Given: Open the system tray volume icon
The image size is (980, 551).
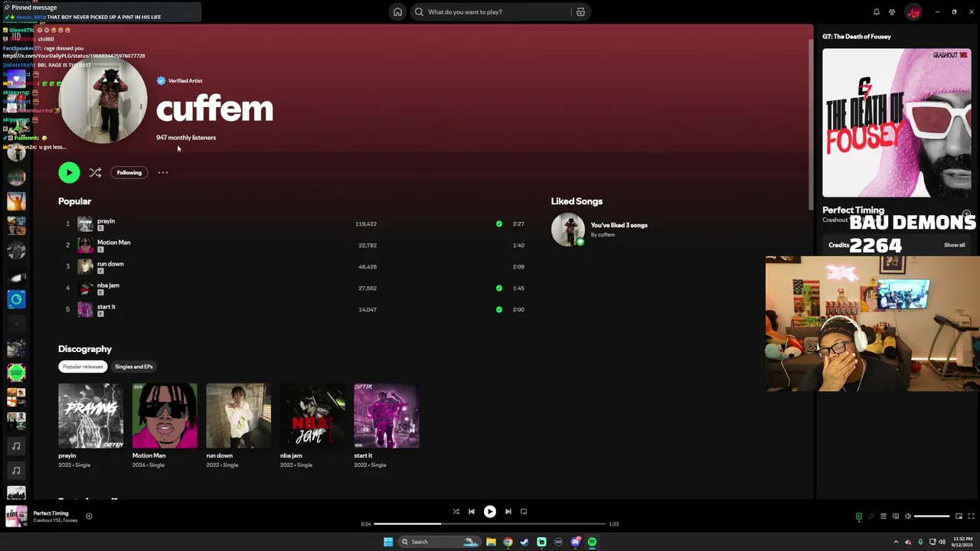Looking at the screenshot, I should [942, 542].
